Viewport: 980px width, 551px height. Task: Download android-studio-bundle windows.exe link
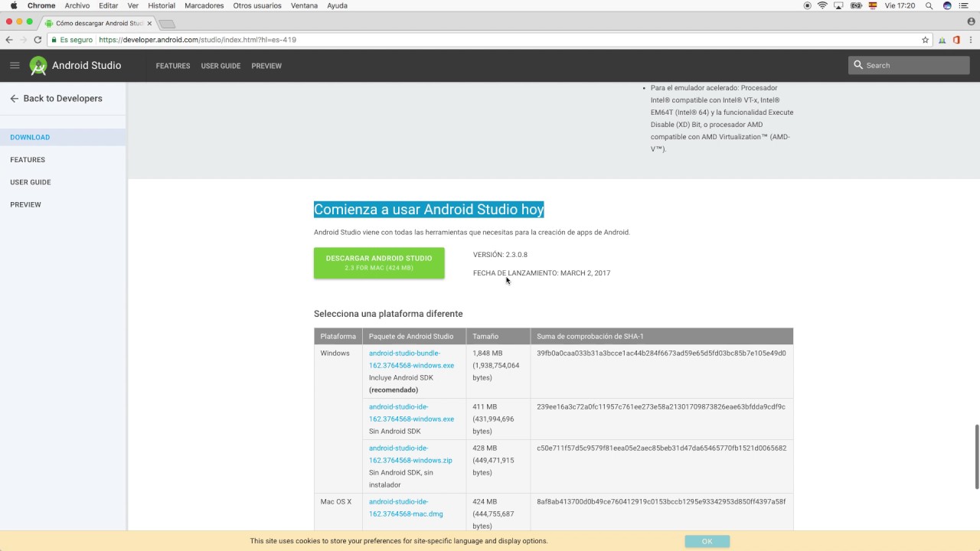click(x=411, y=359)
